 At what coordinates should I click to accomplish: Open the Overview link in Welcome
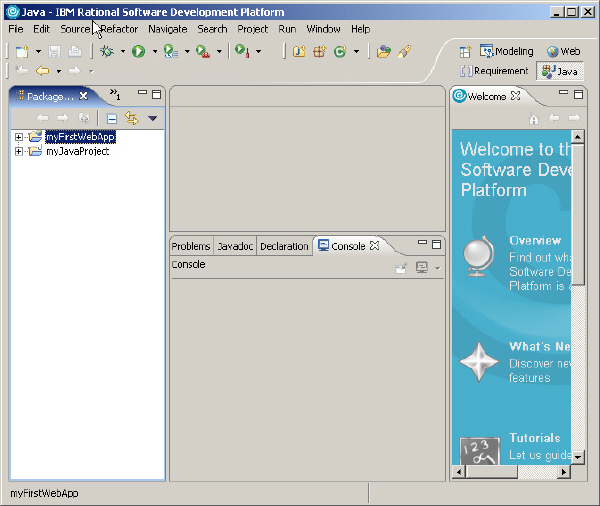pos(535,240)
